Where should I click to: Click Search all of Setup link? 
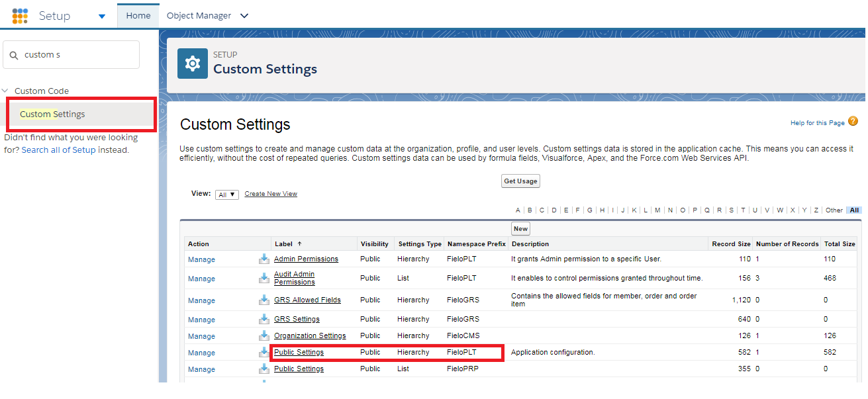58,150
